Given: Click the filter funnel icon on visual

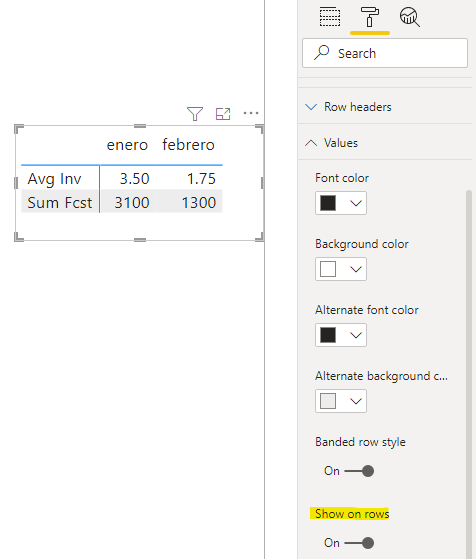Looking at the screenshot, I should coord(195,114).
